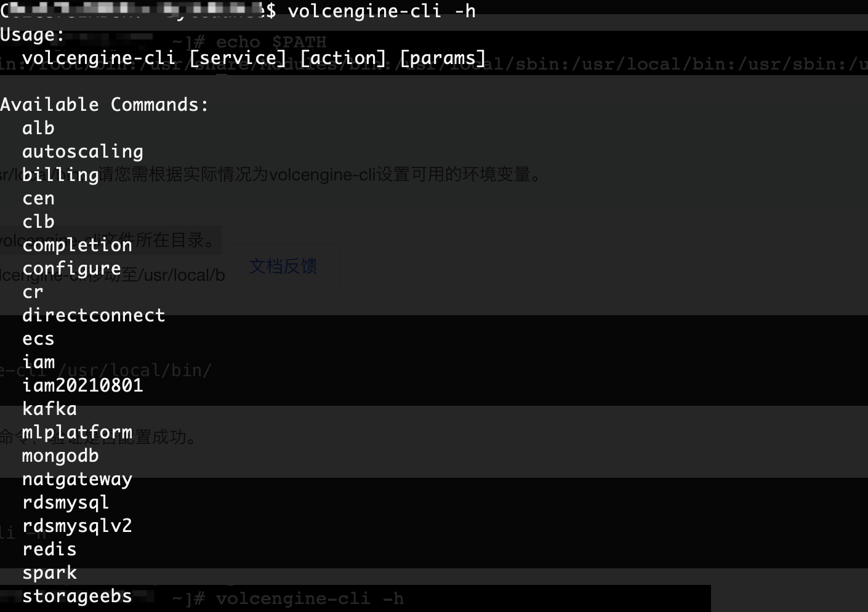Select the billing command entry
Screen dimensions: 868x612
(x=60, y=175)
